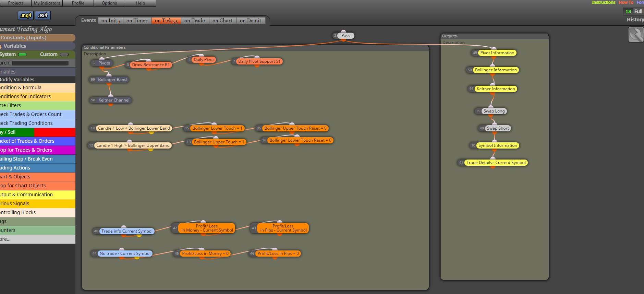
Task: Expand the Buy / Sell category
Action: pos(38,132)
